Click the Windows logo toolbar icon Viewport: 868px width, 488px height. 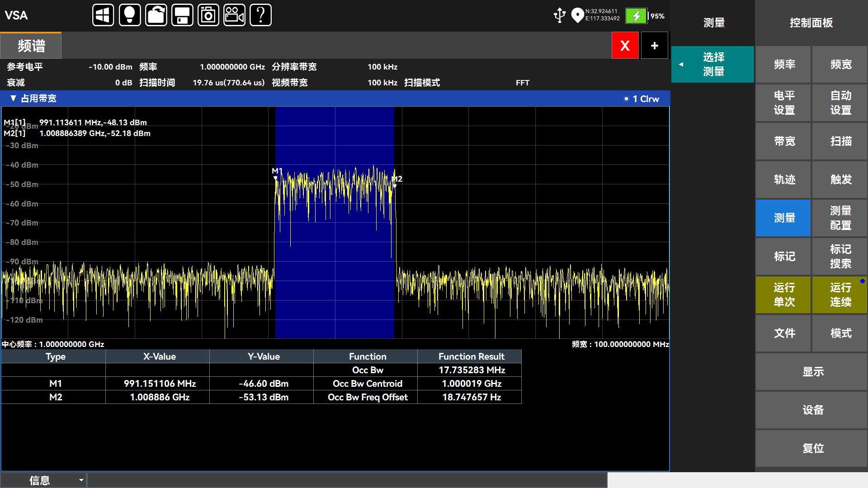pyautogui.click(x=103, y=15)
